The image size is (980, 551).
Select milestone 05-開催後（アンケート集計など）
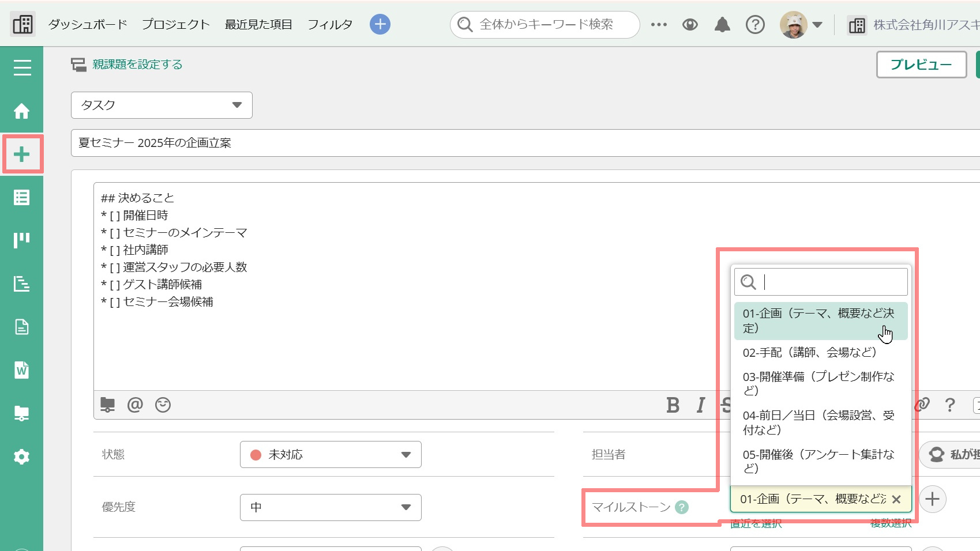coord(821,462)
